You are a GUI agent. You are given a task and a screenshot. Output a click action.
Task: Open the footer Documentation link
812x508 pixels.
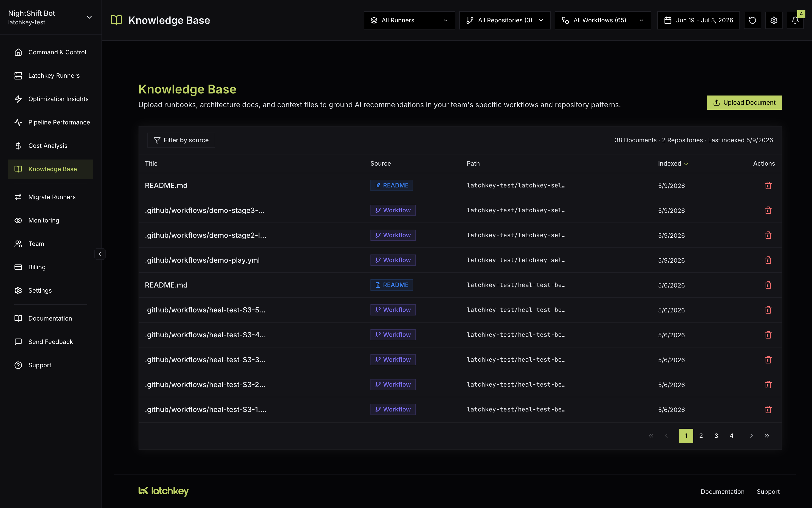(722, 491)
